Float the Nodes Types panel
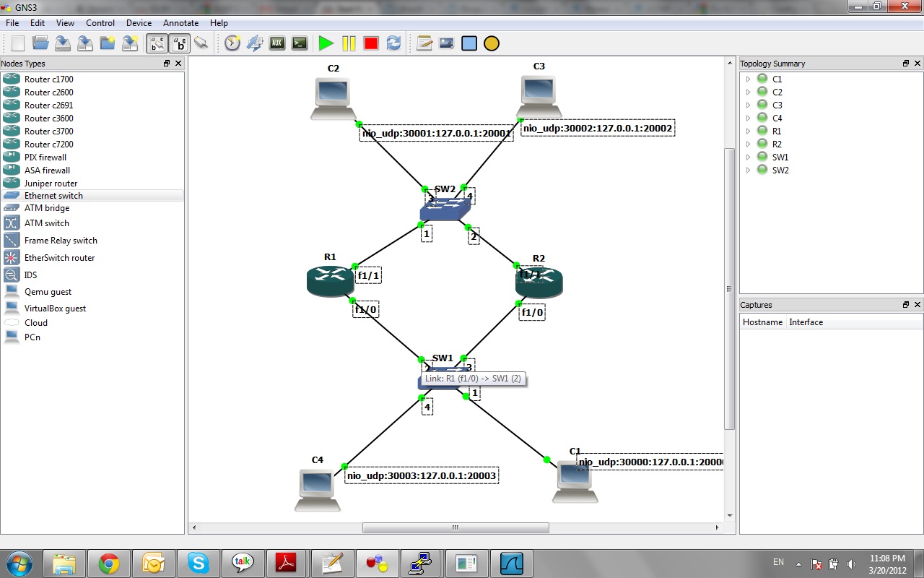 (x=167, y=64)
